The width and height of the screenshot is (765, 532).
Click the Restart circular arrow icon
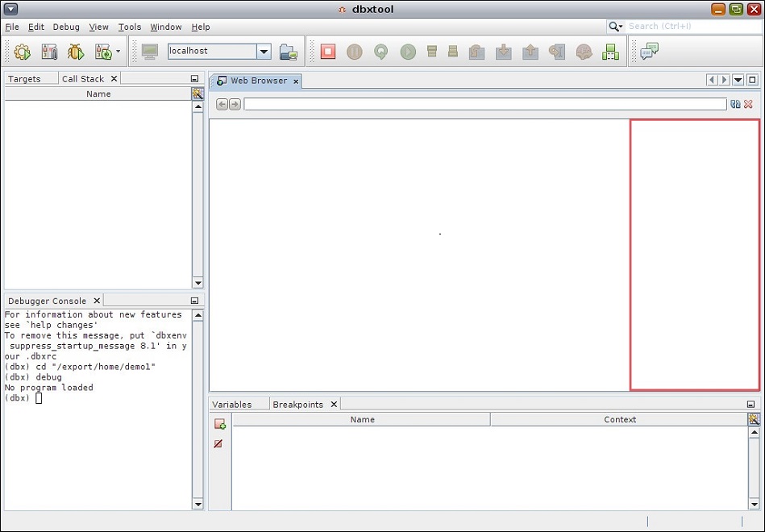[x=381, y=52]
